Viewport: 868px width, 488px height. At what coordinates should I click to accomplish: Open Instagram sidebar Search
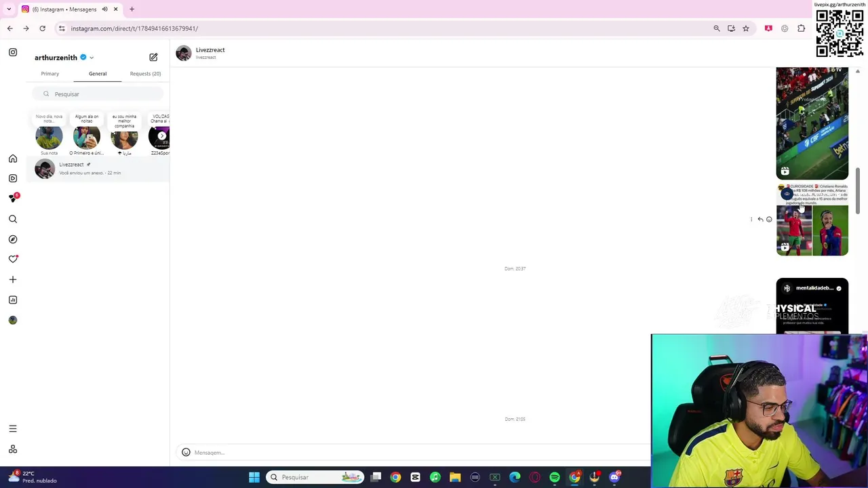point(13,219)
